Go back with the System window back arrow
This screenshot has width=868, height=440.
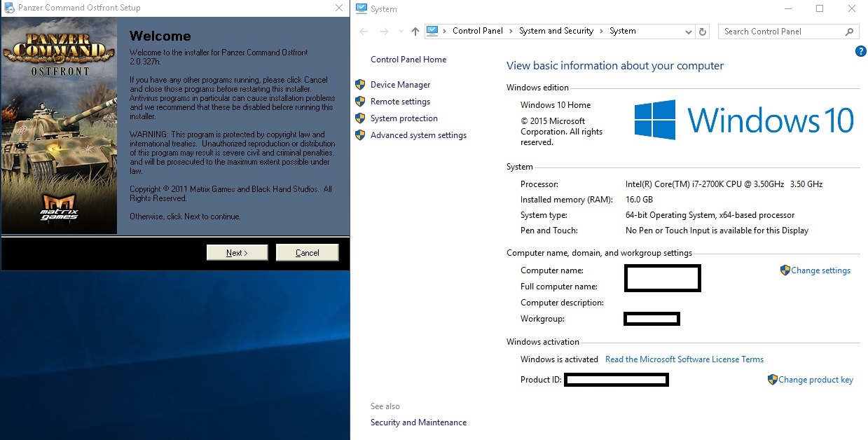click(x=364, y=32)
